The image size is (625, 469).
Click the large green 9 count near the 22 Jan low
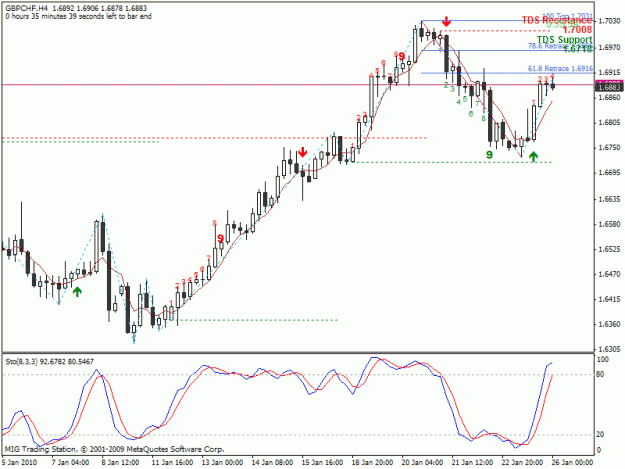(x=489, y=155)
